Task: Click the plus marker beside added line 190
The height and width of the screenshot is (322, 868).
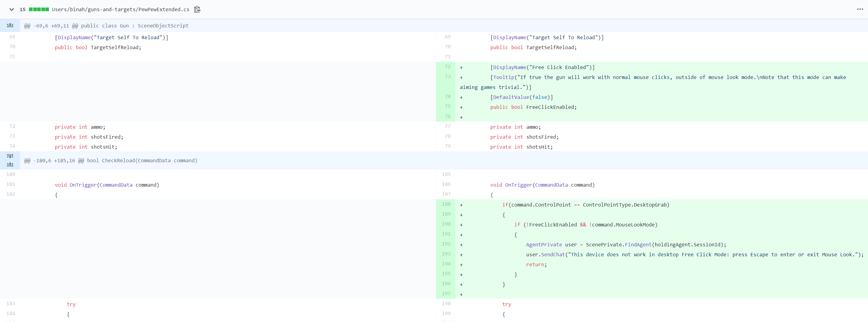Action: 461,224
